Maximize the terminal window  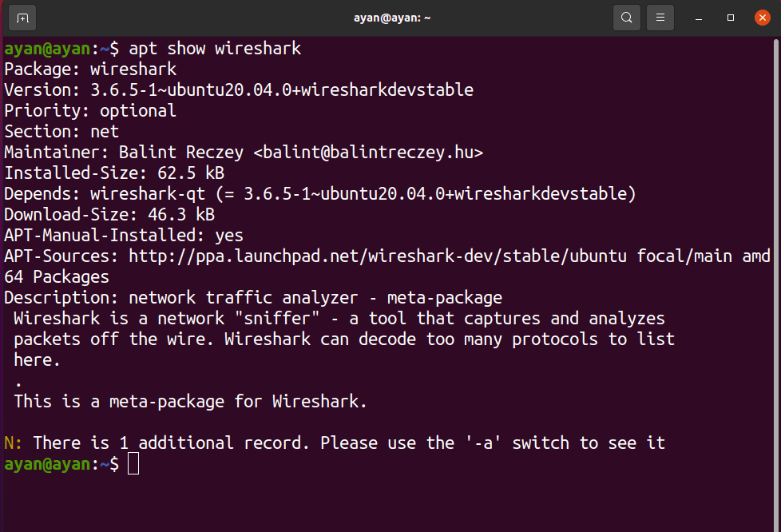pyautogui.click(x=730, y=18)
